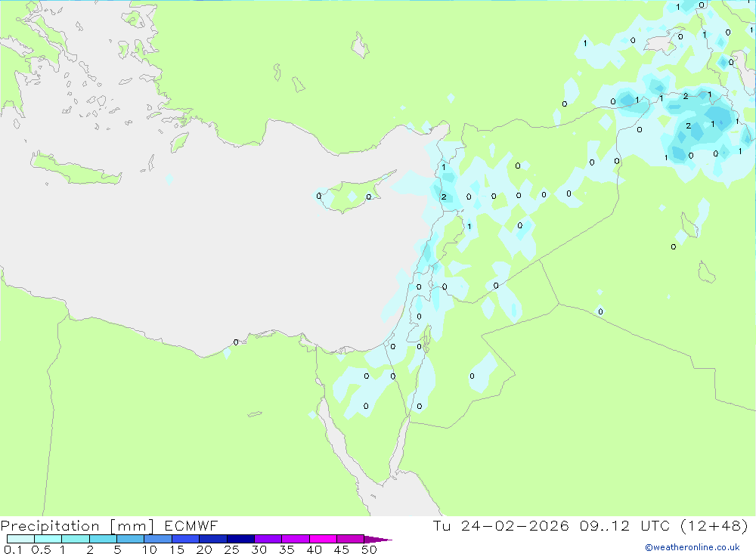The image size is (756, 554).
Task: Select the 10–15 mm blue legend swatch
Action: point(158,539)
